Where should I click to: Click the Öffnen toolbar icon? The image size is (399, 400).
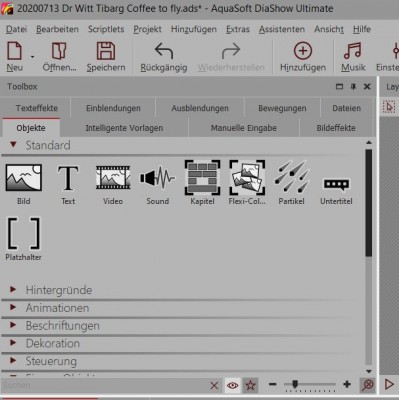[59, 51]
